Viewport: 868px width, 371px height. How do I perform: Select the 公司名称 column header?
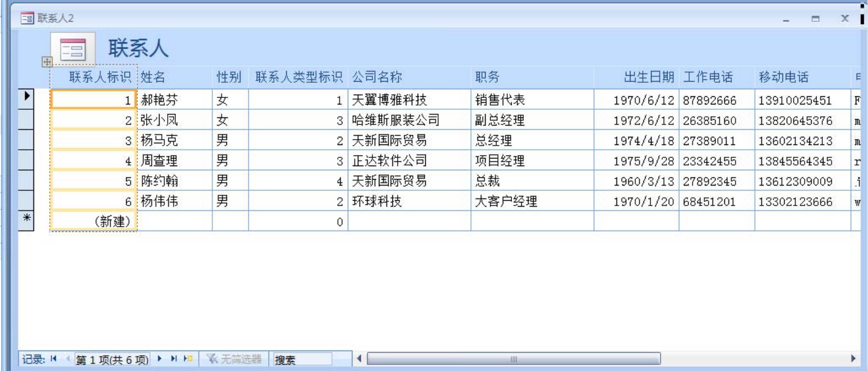pos(377,77)
